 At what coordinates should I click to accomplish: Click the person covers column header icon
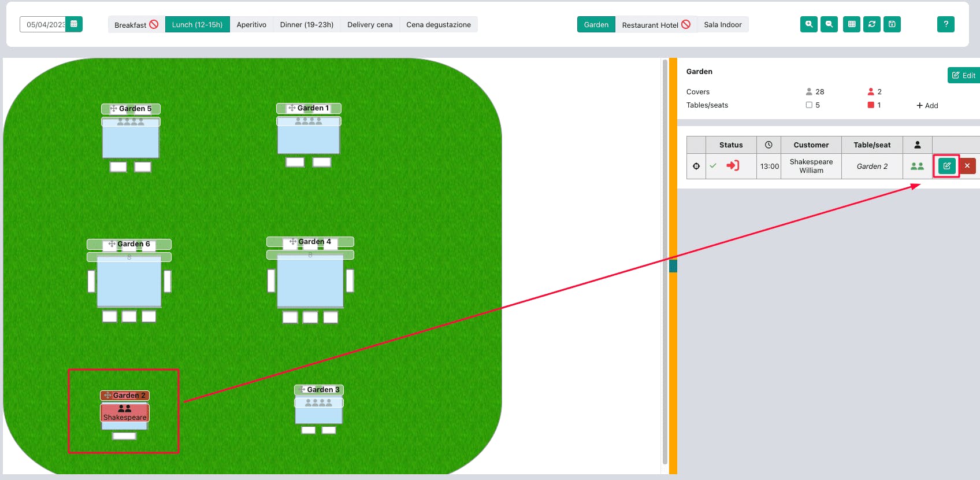tap(918, 145)
